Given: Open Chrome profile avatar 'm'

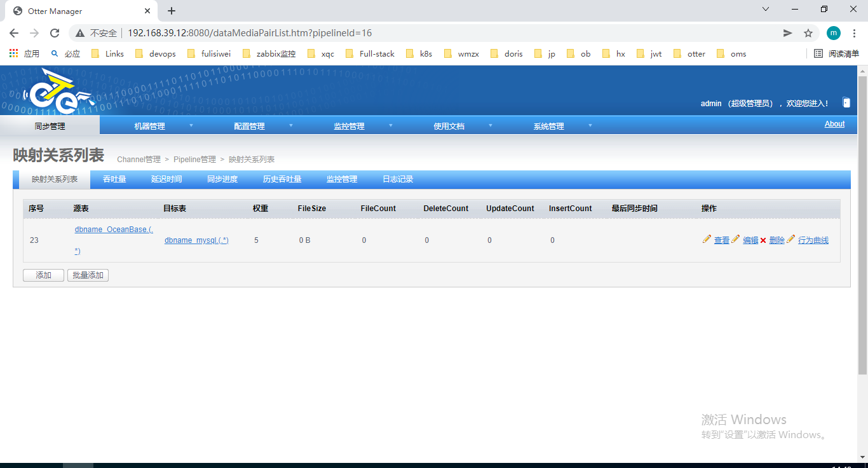Looking at the screenshot, I should tap(834, 33).
